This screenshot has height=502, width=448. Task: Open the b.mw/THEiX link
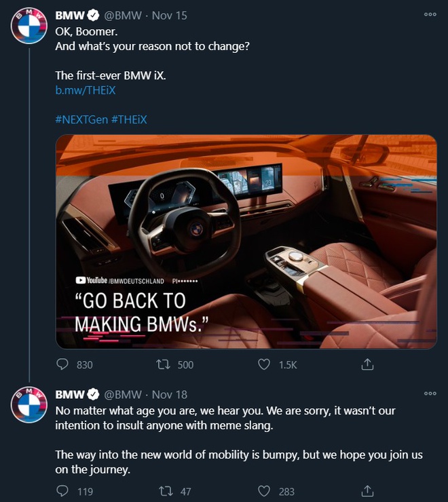click(81, 90)
